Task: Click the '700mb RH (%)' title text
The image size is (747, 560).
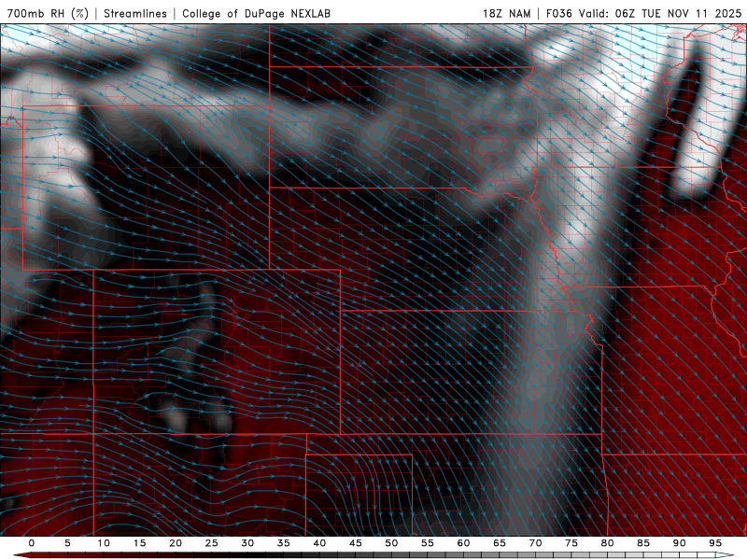Action: (48, 13)
